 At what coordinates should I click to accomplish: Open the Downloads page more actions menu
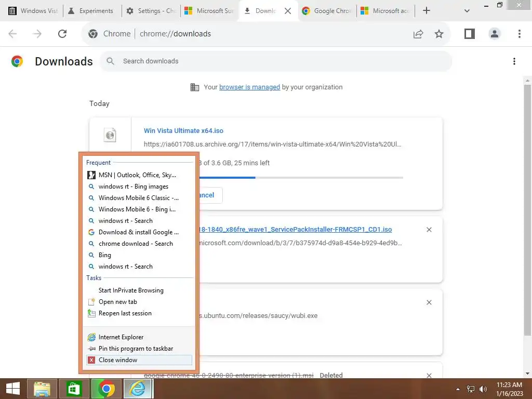coord(514,61)
